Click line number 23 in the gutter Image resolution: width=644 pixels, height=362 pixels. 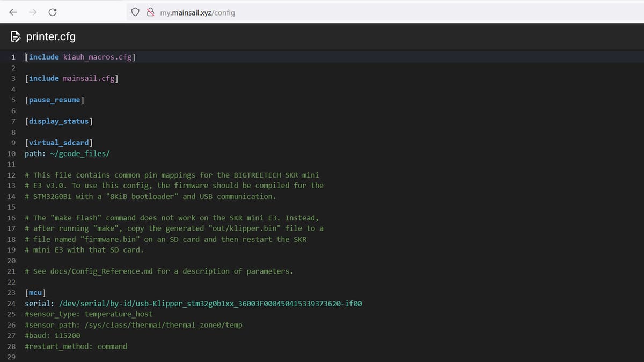pos(11,293)
